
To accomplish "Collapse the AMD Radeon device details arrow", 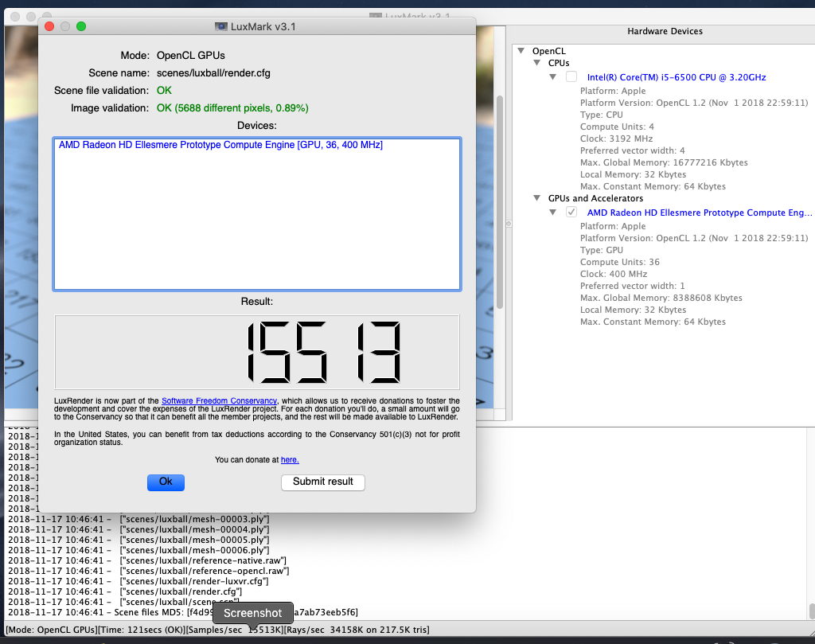I will (553, 213).
